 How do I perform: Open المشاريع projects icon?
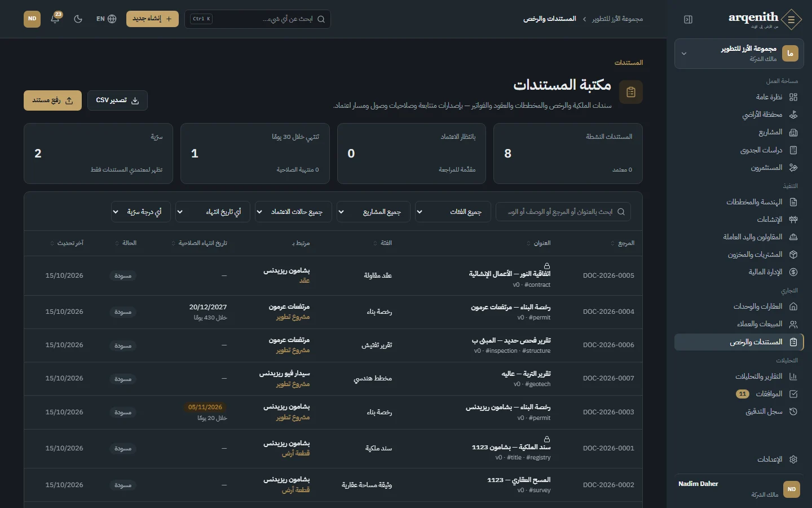[x=793, y=133]
